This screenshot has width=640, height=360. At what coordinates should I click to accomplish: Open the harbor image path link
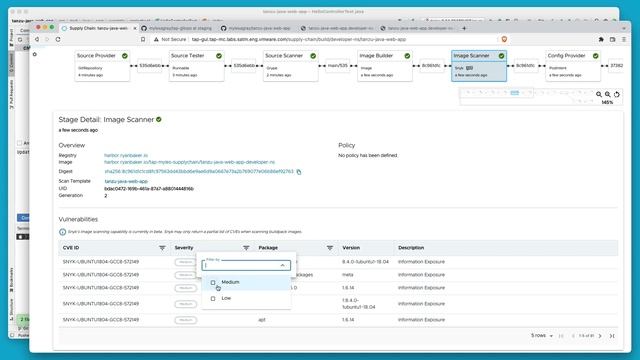point(189,162)
